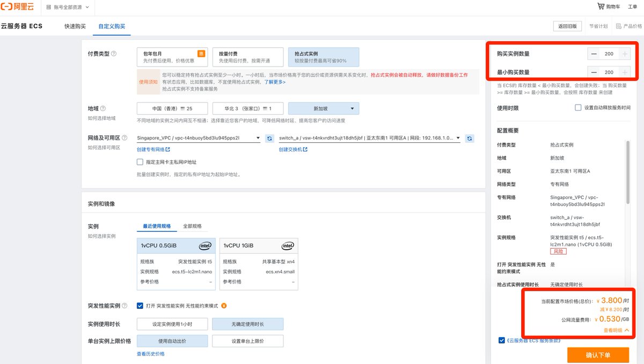
Task: Increase 最小购买数量 with plus button
Action: 625,72
